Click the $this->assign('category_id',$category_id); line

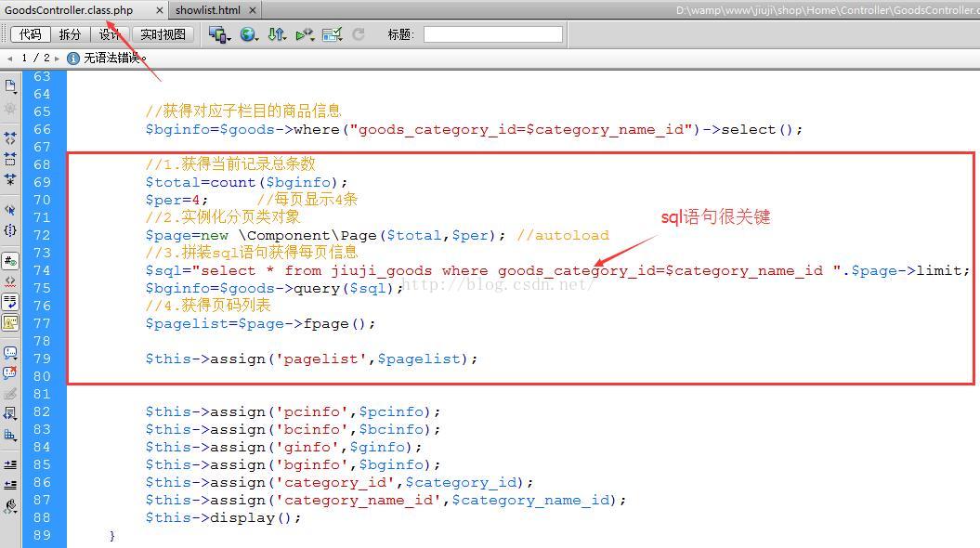point(339,482)
